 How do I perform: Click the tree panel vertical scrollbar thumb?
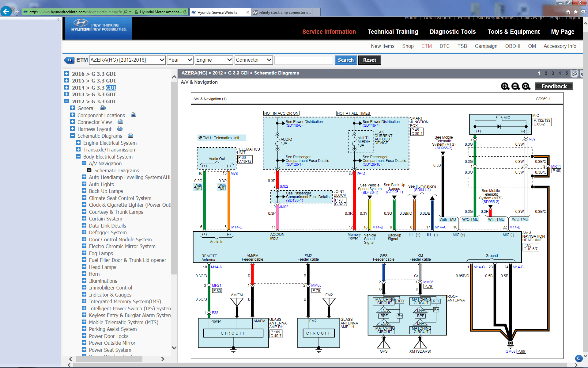coord(174,178)
